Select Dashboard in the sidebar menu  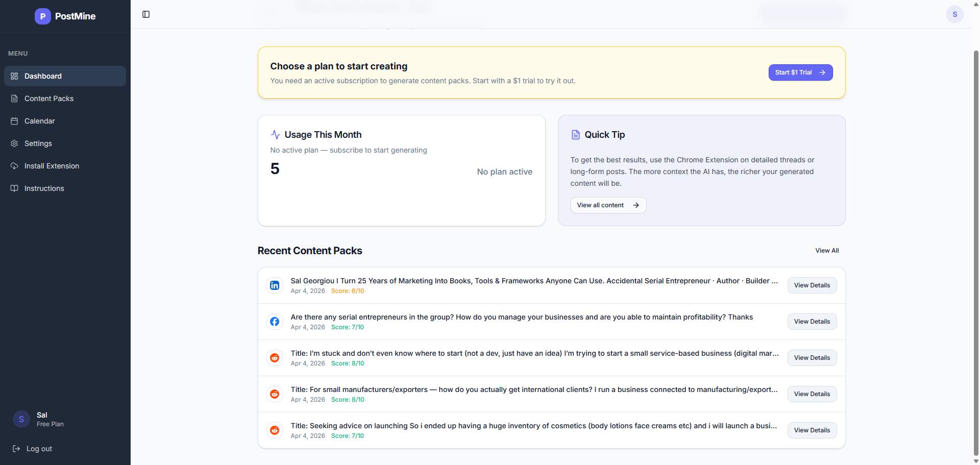pyautogui.click(x=43, y=76)
